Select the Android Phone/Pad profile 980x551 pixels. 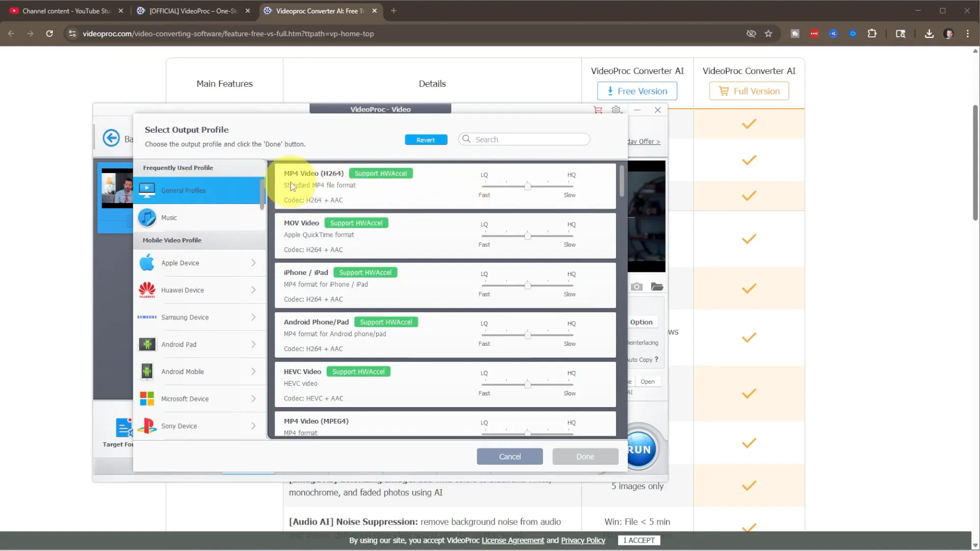pos(445,335)
